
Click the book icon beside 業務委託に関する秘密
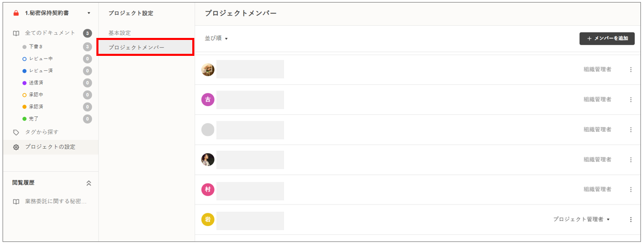pyautogui.click(x=16, y=201)
